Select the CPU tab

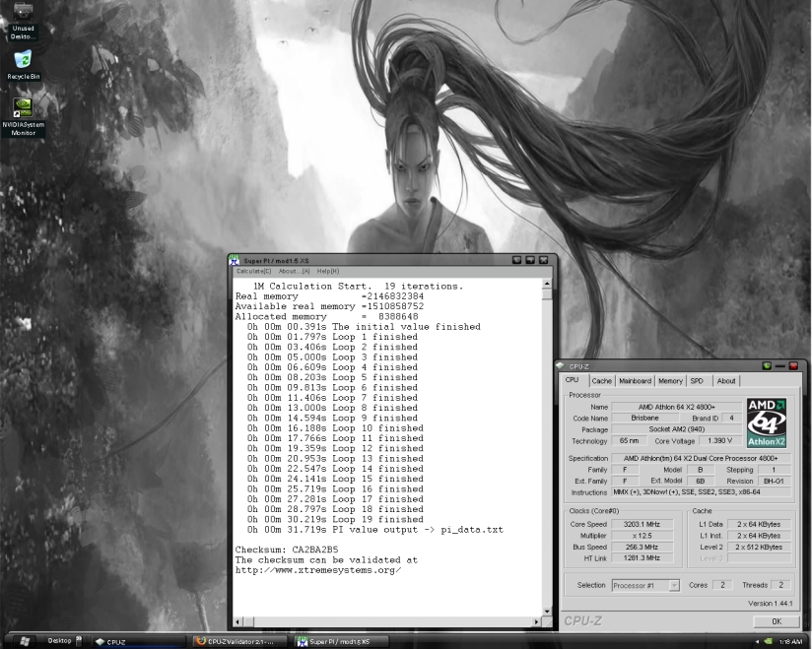(573, 380)
